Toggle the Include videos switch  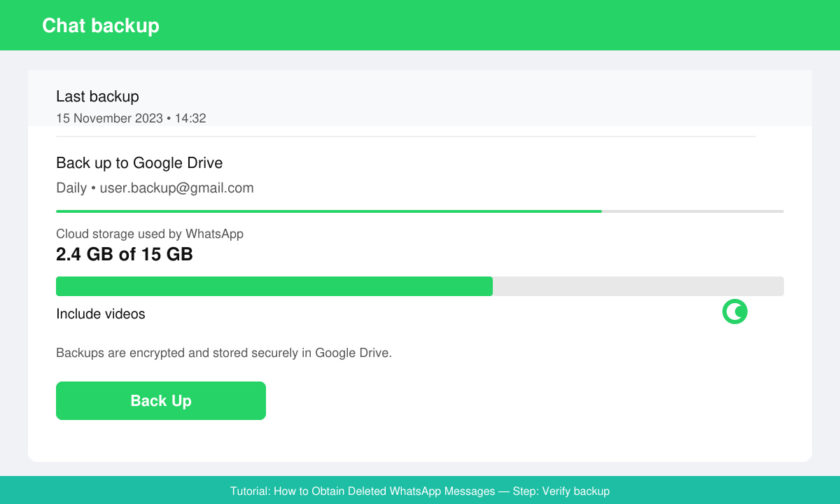735,311
